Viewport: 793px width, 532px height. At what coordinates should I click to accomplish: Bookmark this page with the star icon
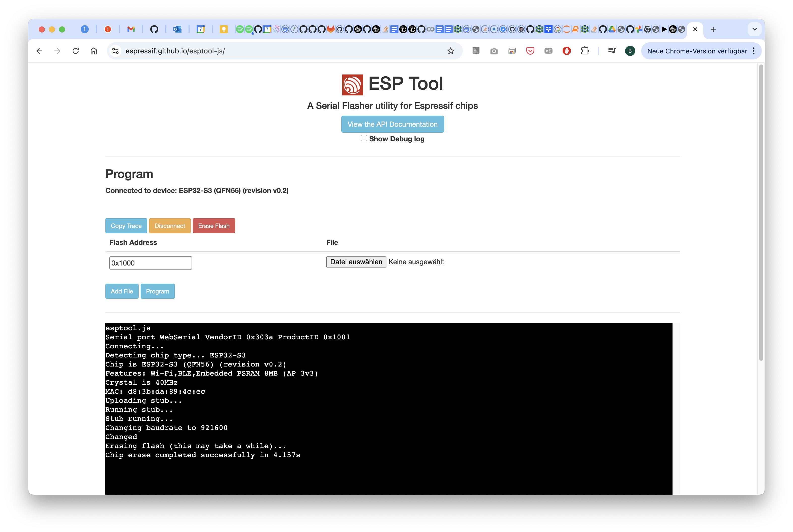[x=450, y=51]
